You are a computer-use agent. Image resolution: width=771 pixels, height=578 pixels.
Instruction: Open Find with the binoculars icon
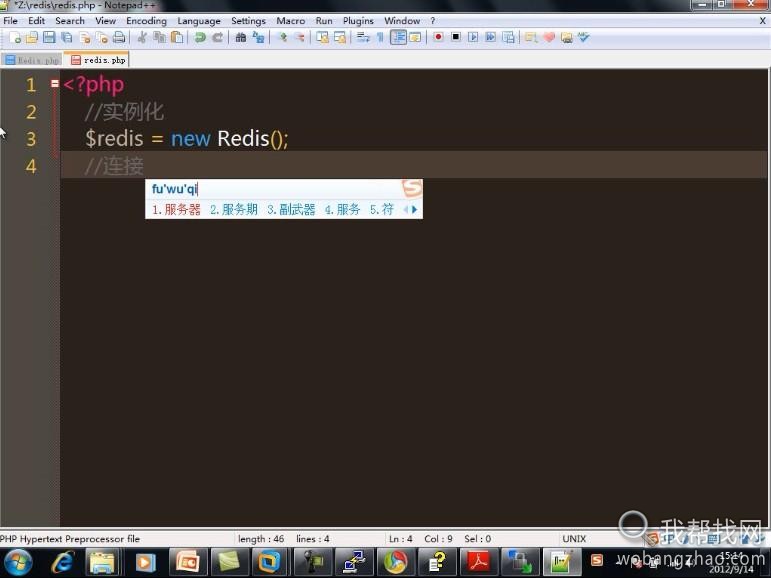coord(240,37)
